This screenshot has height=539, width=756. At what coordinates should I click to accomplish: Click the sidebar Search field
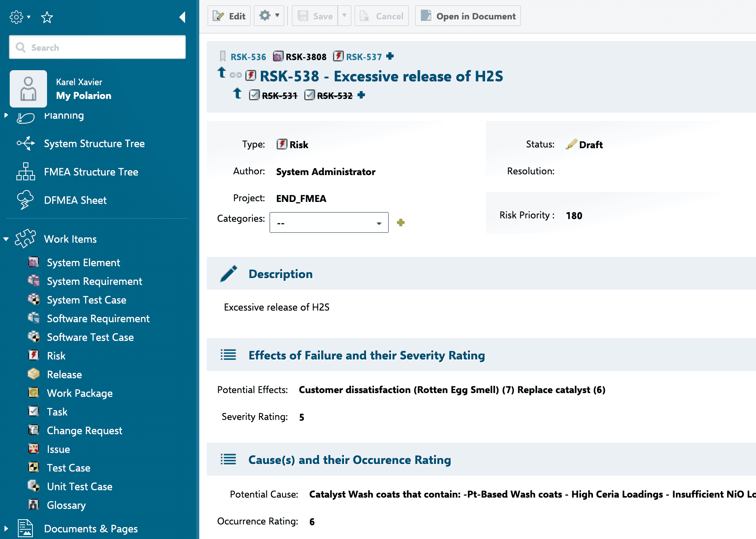(97, 47)
